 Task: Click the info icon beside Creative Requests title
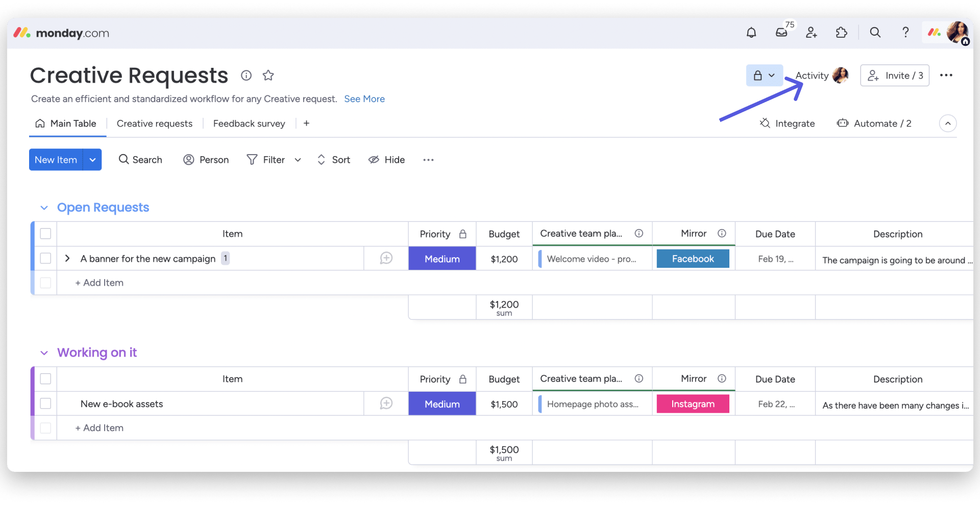(x=246, y=75)
